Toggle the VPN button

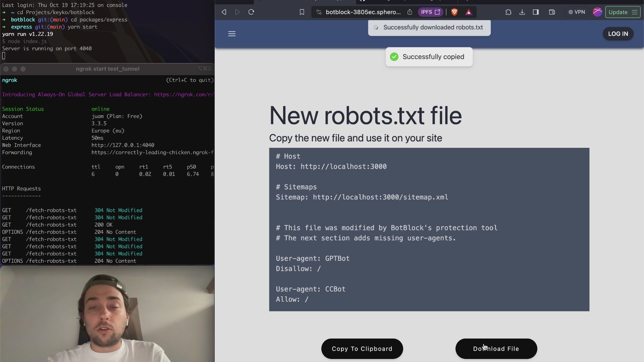(577, 12)
